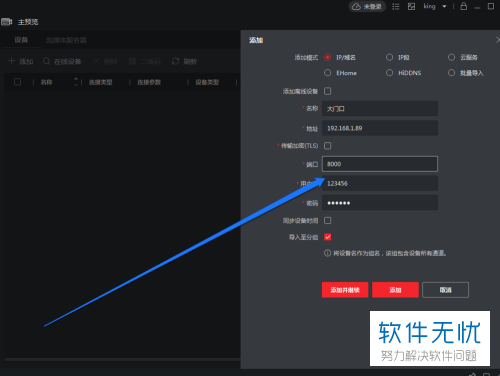The width and height of the screenshot is (500, 376).
Task: Sort by the 名称 column arrows
Action: point(76,82)
